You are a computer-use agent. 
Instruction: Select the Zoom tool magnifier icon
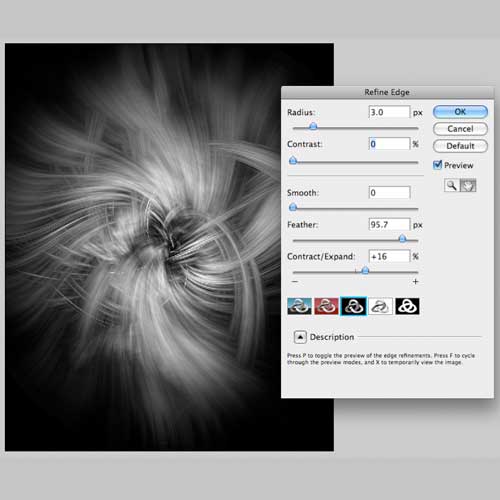(x=452, y=185)
